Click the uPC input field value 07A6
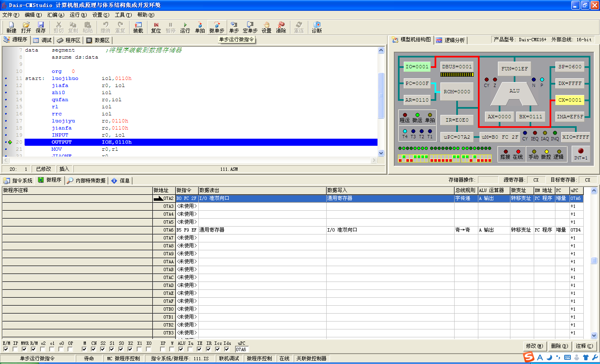The height and width of the screenshot is (364, 600). [x=241, y=349]
